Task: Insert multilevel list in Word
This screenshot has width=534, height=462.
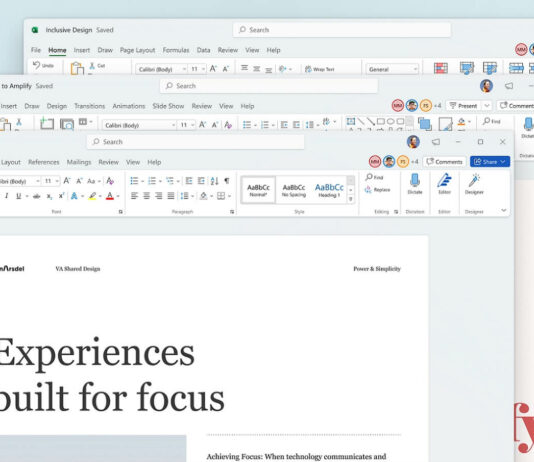Action: click(x=170, y=181)
